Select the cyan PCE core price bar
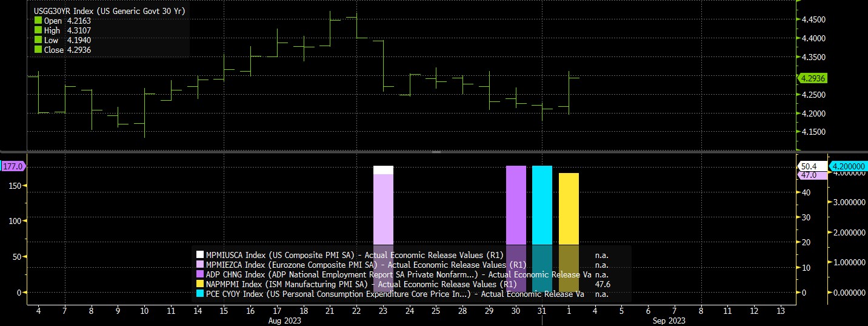 (x=542, y=229)
